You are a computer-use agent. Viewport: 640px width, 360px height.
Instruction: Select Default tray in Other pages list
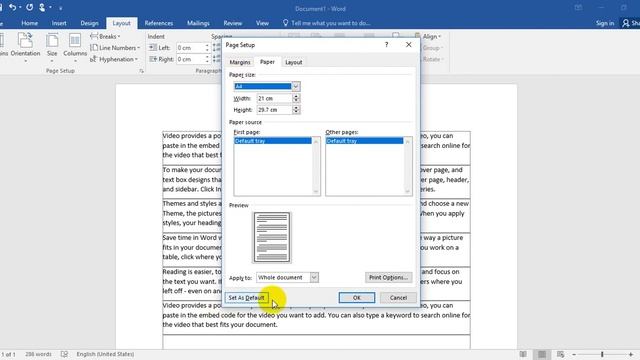[x=364, y=141]
